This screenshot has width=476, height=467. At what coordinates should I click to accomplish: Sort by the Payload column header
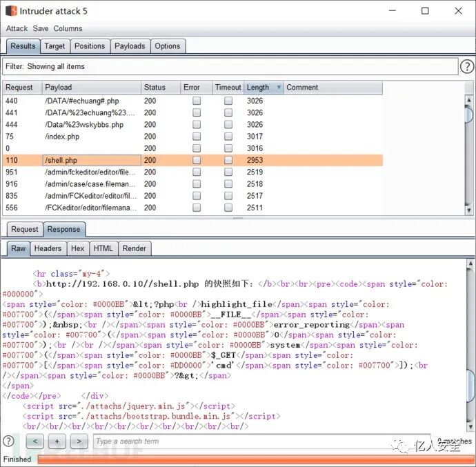pyautogui.click(x=91, y=88)
